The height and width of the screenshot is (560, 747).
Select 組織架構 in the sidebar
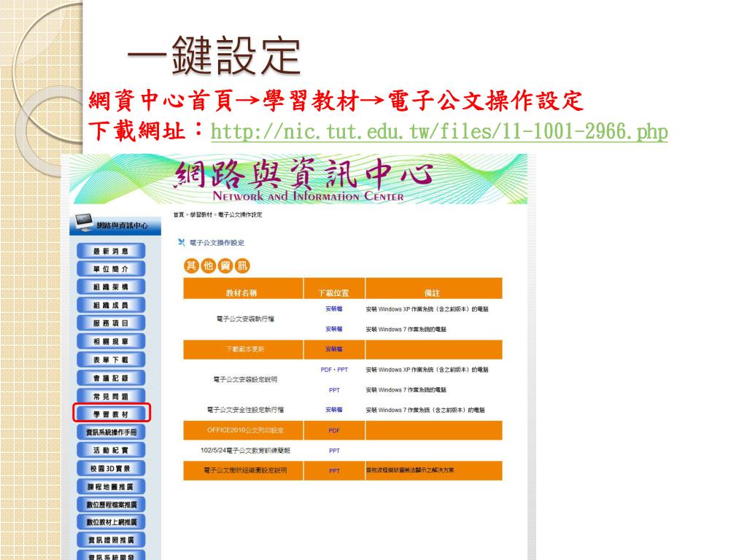(x=111, y=287)
